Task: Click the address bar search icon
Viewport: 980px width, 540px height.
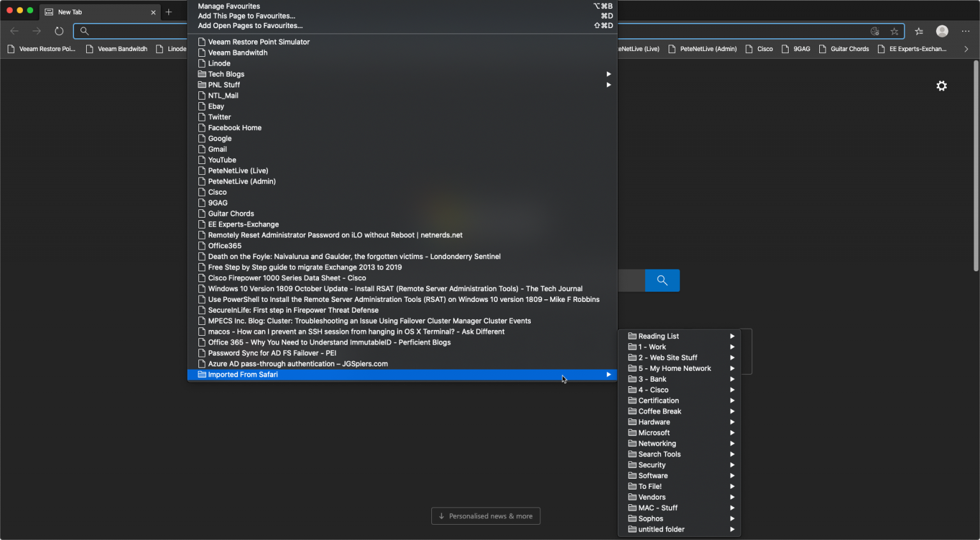Action: coord(84,31)
